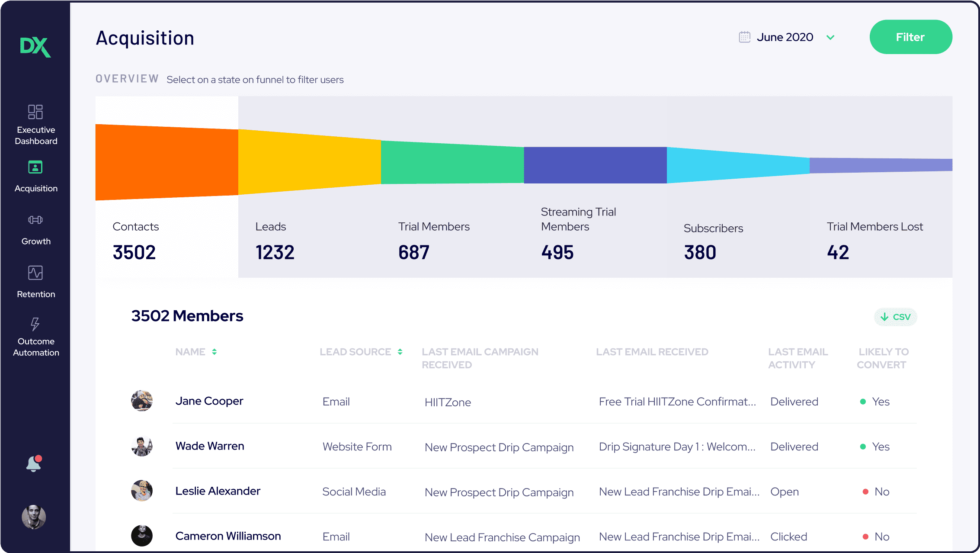Click the Filter button
This screenshot has width=980, height=553.
click(911, 37)
